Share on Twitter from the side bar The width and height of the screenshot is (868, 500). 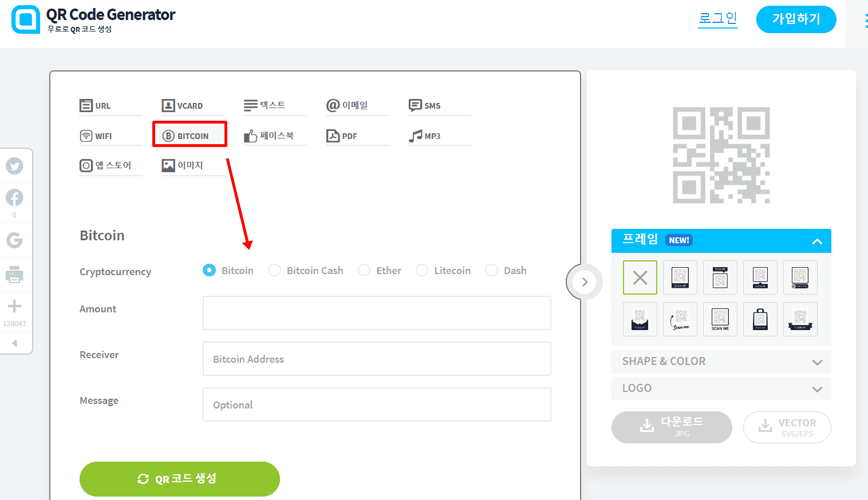(x=14, y=166)
